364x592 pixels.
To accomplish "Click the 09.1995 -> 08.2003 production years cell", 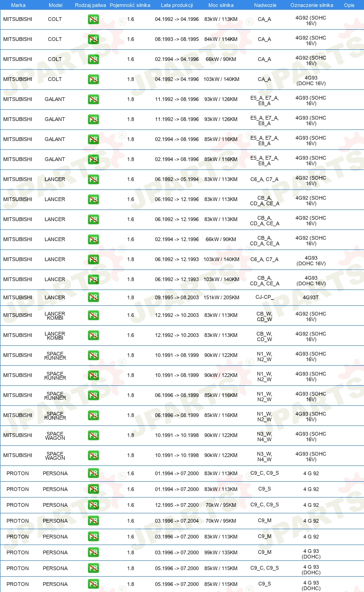I will (177, 297).
